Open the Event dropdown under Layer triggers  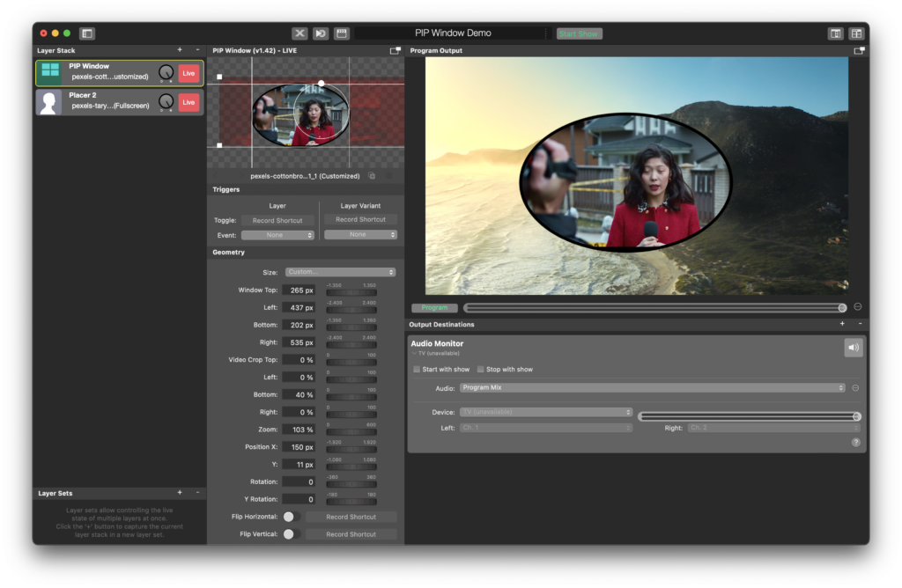[x=278, y=234]
